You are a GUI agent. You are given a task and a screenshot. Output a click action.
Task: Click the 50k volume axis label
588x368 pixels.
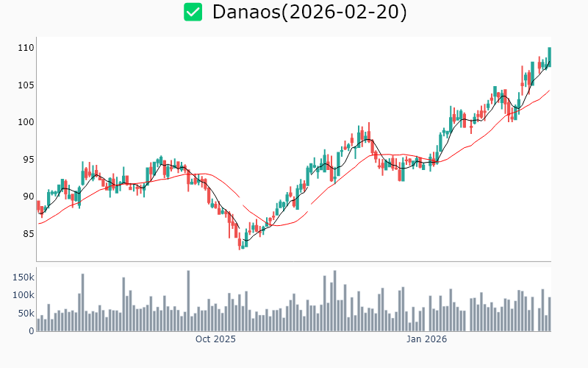click(x=24, y=314)
